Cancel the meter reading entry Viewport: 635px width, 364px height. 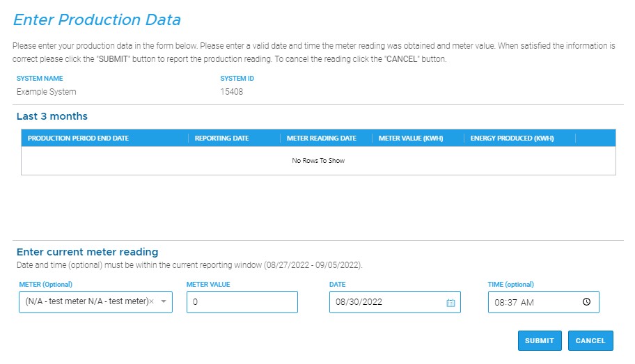tap(590, 340)
